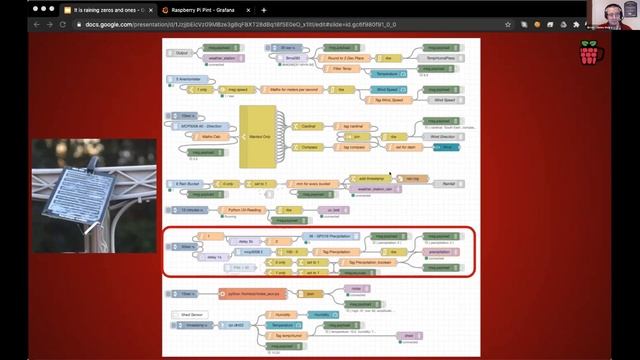The image size is (640, 360).
Task: Click the large 'Wanted Only' switch node
Action: pyautogui.click(x=258, y=137)
